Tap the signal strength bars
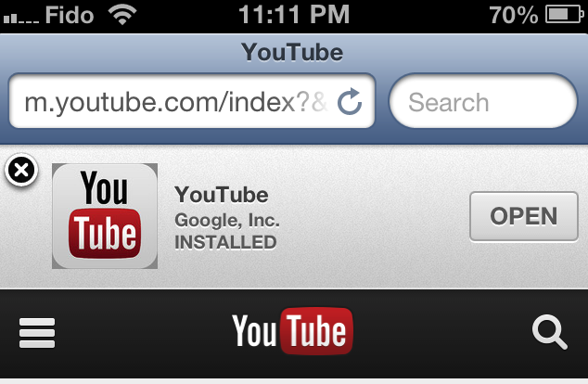The height and width of the screenshot is (384, 588). tap(21, 19)
